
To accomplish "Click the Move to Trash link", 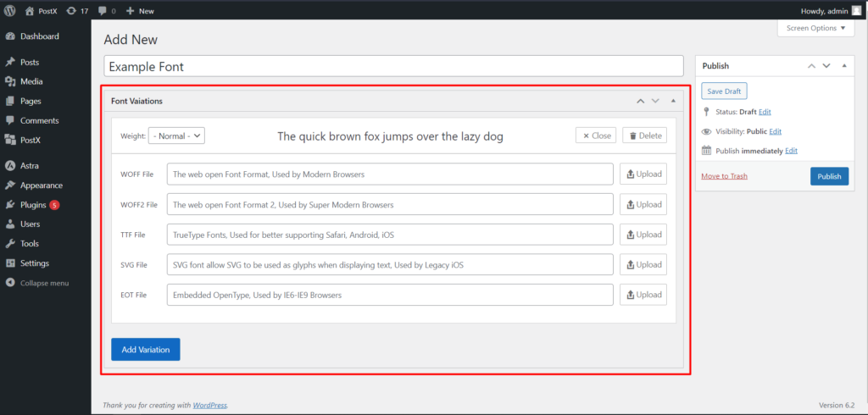I will tap(724, 176).
